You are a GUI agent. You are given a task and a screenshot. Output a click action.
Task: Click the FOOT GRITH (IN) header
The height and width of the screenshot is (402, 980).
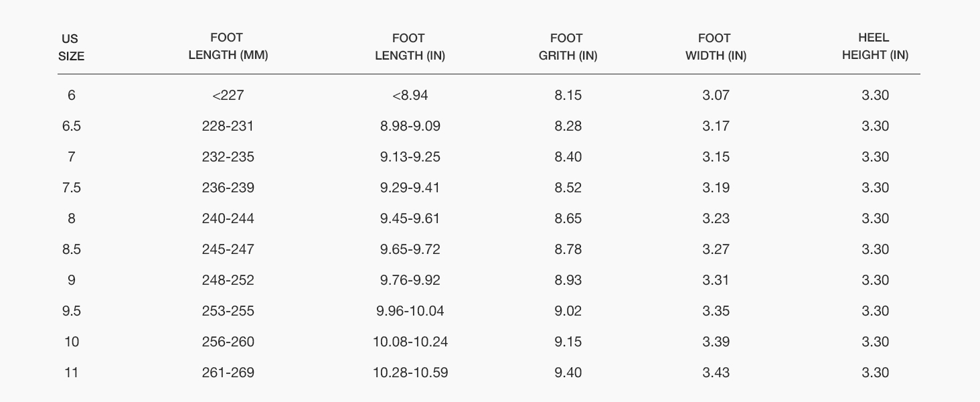568,47
